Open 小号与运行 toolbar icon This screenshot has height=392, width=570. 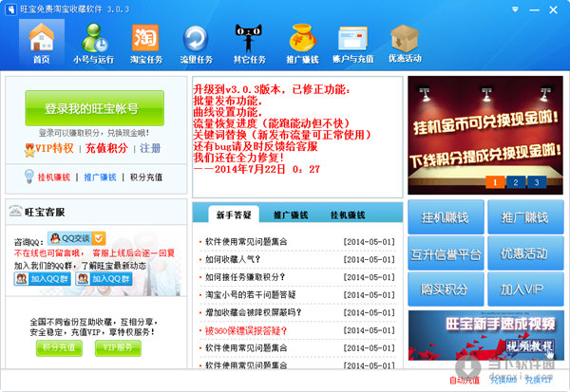pyautogui.click(x=94, y=43)
